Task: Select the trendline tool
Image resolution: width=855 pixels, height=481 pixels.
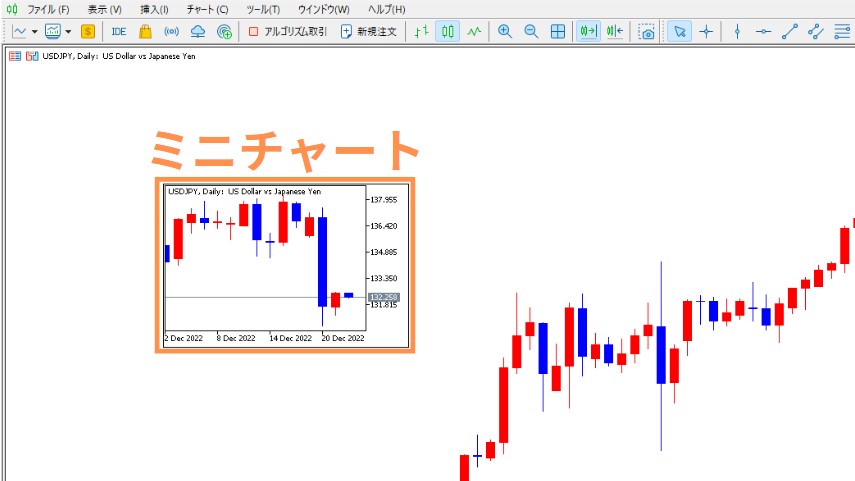Action: pos(790,32)
